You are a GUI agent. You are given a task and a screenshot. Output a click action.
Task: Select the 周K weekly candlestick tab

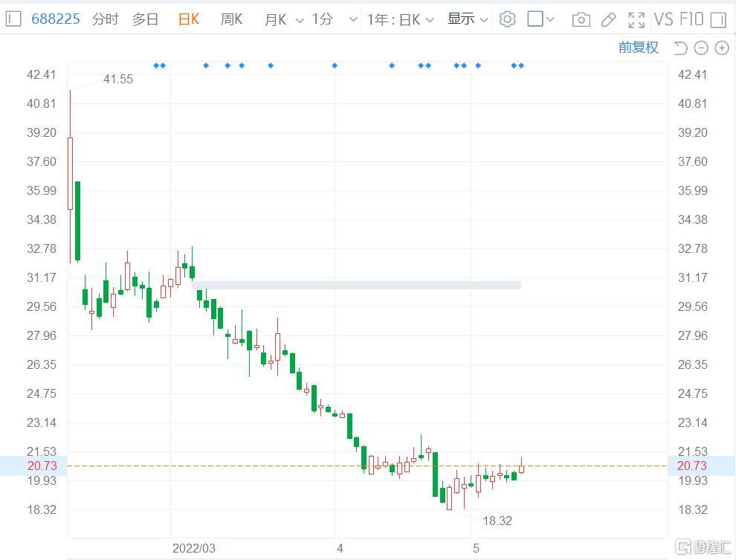231,19
